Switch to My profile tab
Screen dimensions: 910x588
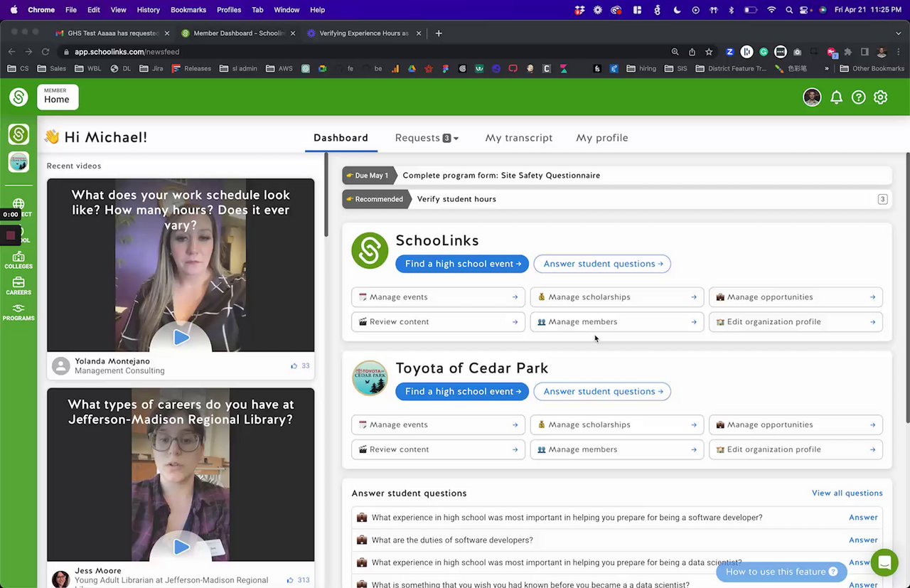(601, 138)
